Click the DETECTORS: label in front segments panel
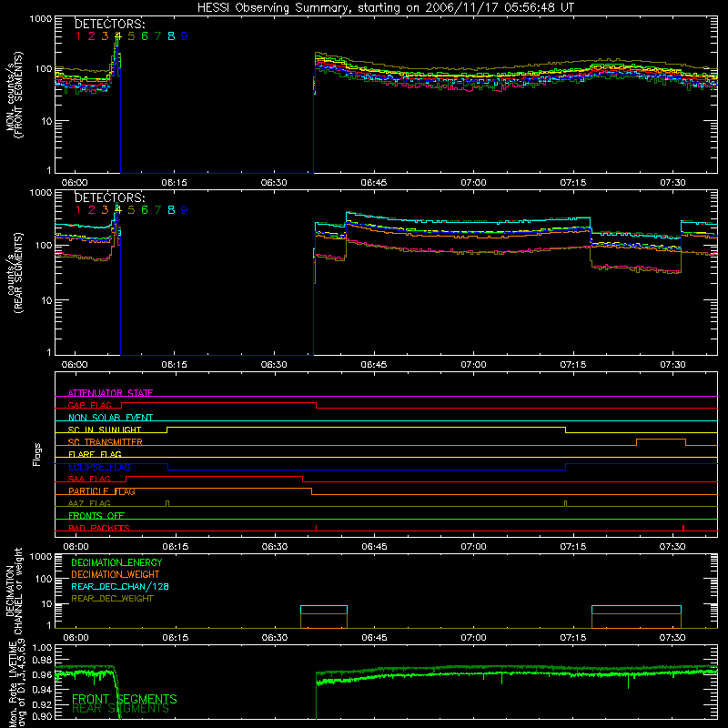 point(109,25)
